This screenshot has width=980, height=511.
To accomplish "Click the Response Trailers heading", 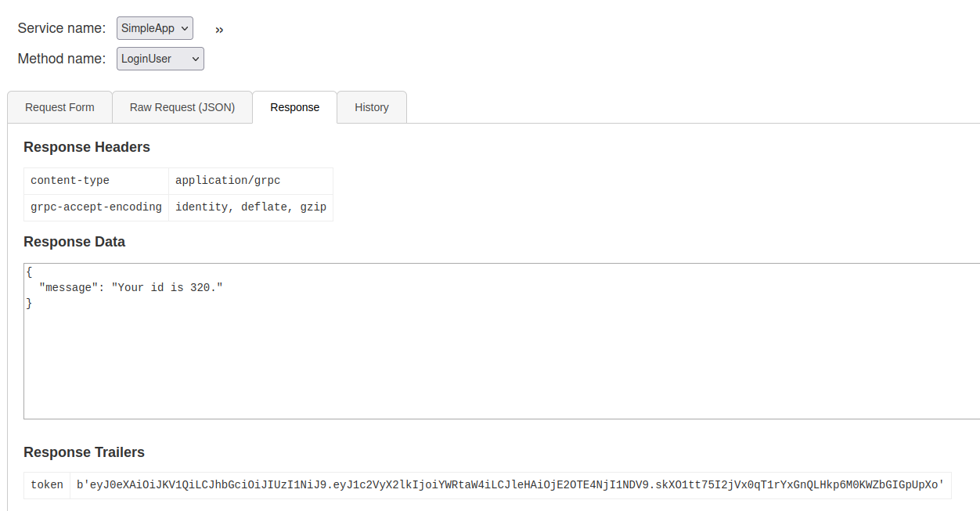I will (x=84, y=452).
